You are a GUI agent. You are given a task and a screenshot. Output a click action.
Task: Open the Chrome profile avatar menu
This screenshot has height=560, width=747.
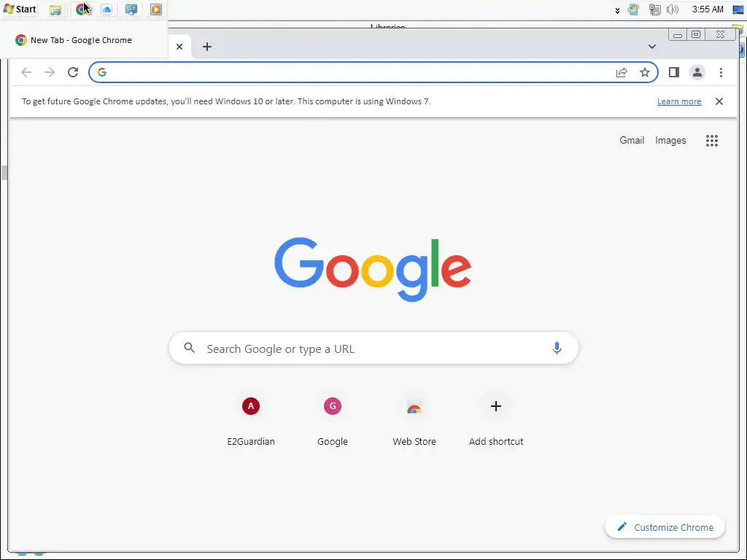click(697, 72)
